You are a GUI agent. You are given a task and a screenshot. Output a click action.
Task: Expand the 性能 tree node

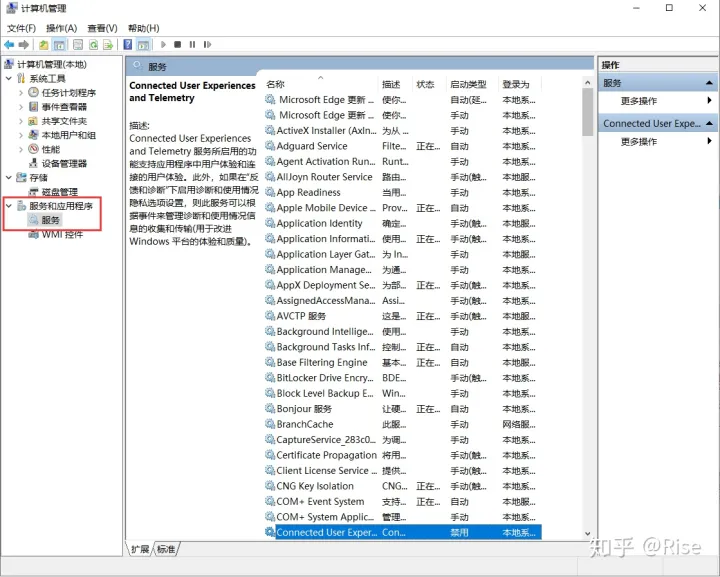(21, 149)
